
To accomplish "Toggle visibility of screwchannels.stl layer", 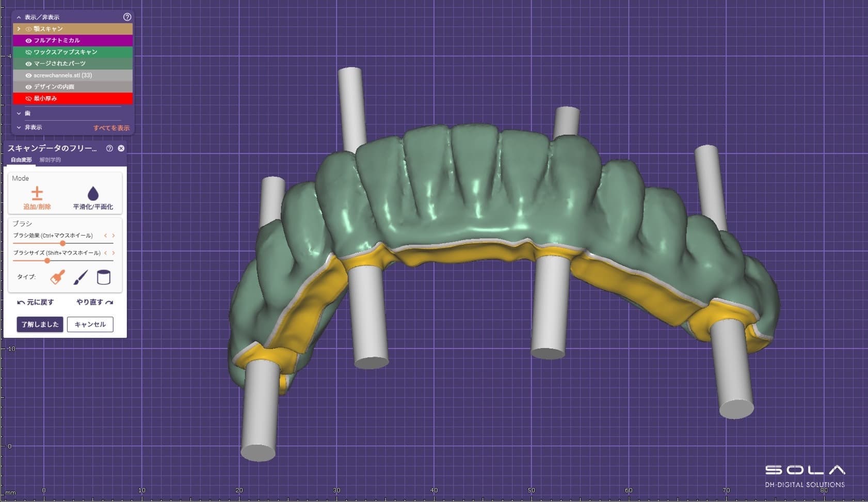I will [x=28, y=75].
